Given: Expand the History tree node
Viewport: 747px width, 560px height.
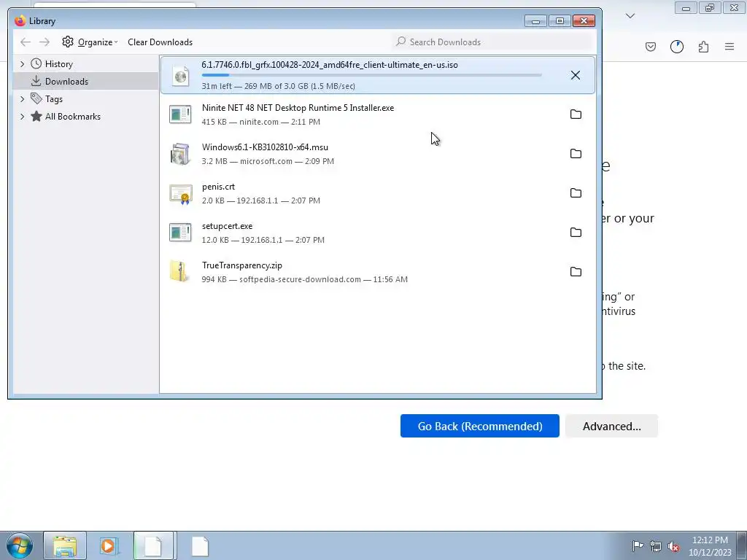Looking at the screenshot, I should click(x=22, y=64).
